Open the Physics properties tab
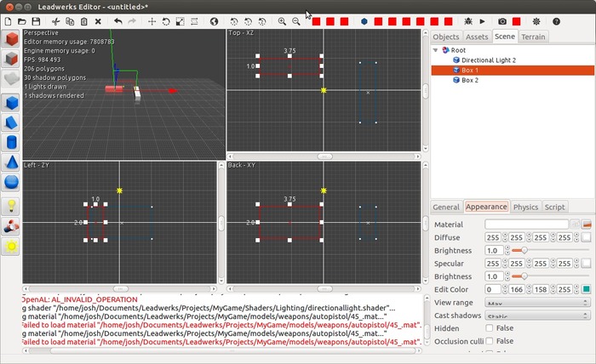This screenshot has height=364, width=596. pos(525,208)
